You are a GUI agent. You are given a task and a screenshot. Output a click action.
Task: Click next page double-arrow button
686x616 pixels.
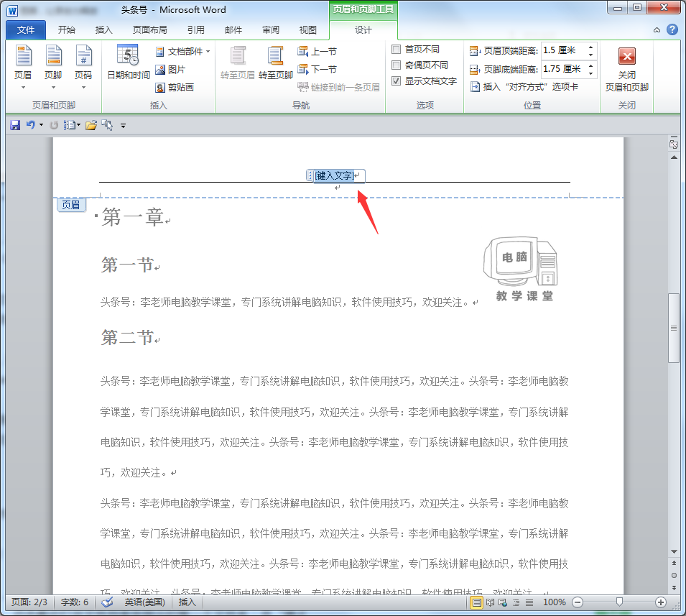click(674, 587)
